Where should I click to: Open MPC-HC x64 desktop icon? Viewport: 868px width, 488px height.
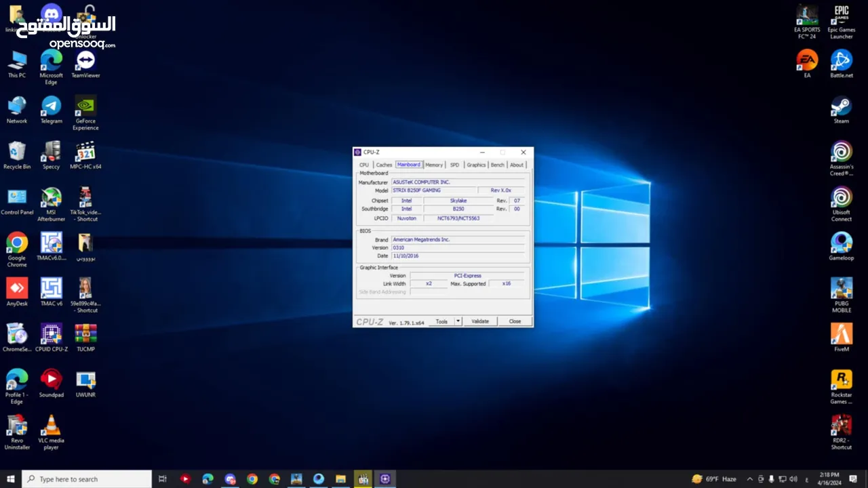click(85, 155)
